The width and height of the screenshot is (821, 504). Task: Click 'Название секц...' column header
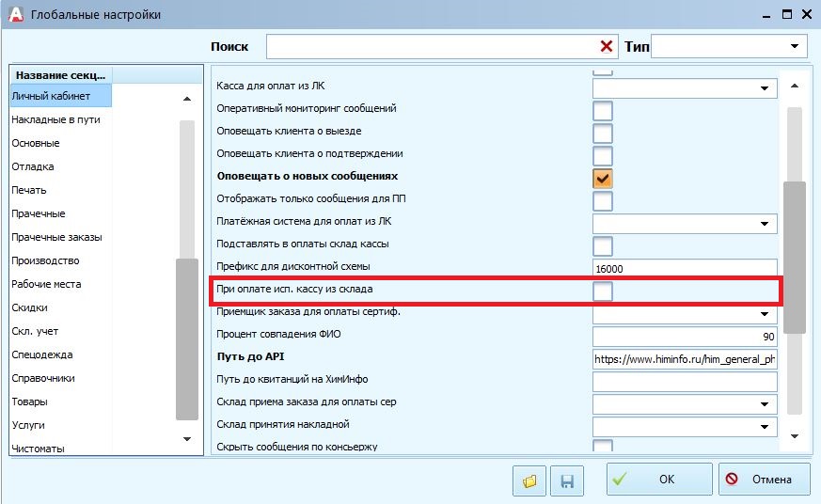click(x=61, y=75)
